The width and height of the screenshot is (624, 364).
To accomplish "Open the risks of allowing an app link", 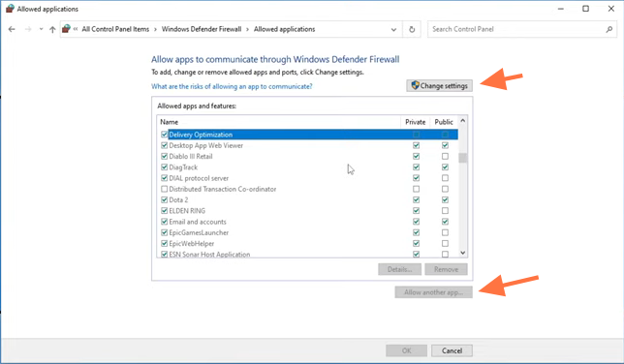I will [232, 86].
